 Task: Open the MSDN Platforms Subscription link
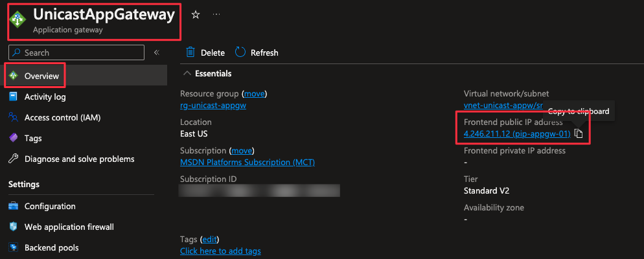[247, 162]
